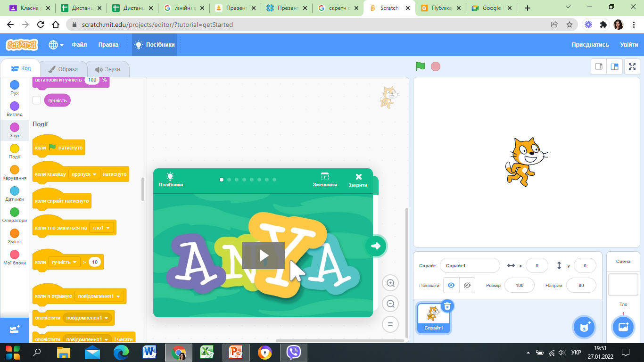Open Посібники tutorials from menu bar
The image size is (644, 362).
(x=155, y=45)
